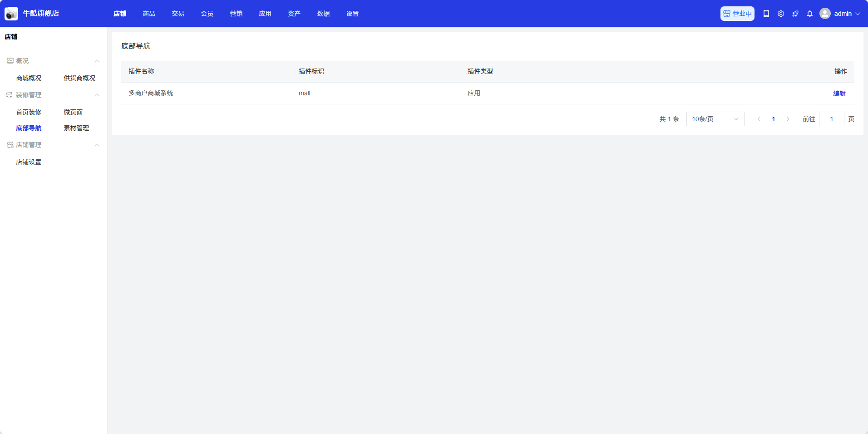Viewport: 868px width, 434px height.
Task: Open the notifications bell icon
Action: (x=810, y=14)
